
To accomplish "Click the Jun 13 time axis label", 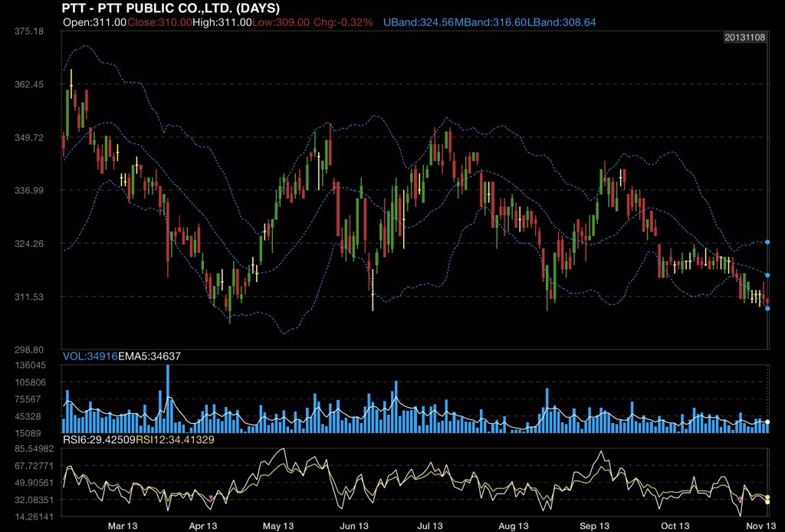I will pyautogui.click(x=354, y=526).
